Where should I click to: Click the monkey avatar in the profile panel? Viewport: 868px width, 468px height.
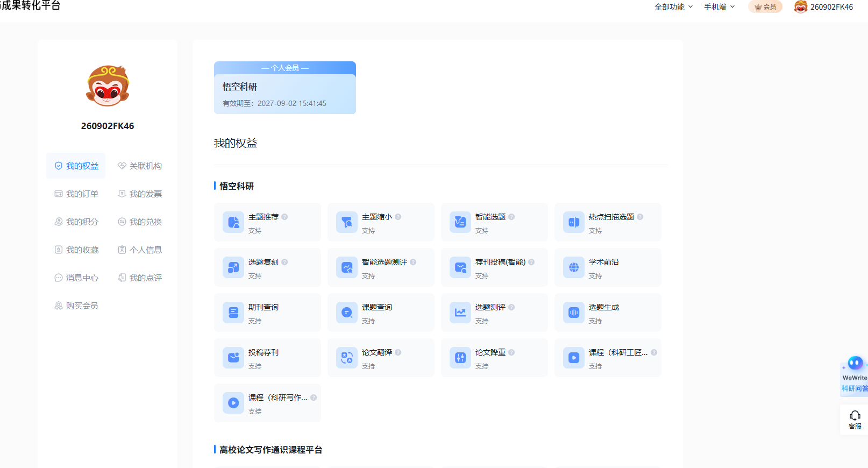click(108, 86)
